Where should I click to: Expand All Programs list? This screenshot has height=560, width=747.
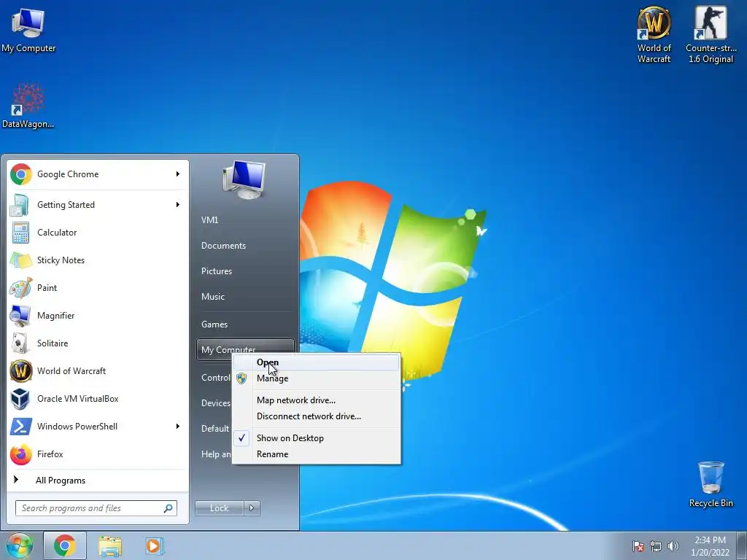click(98, 481)
